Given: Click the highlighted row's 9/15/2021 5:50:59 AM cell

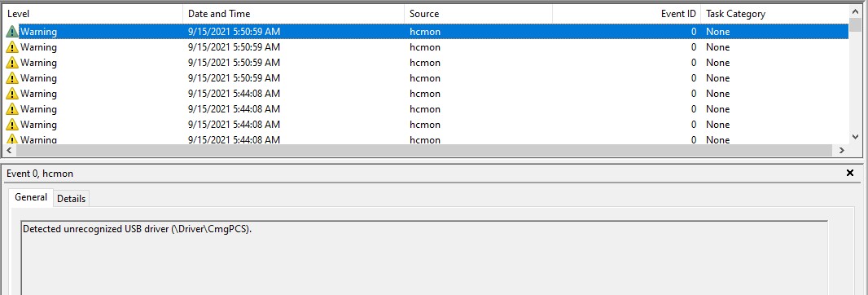Looking at the screenshot, I should [x=235, y=32].
